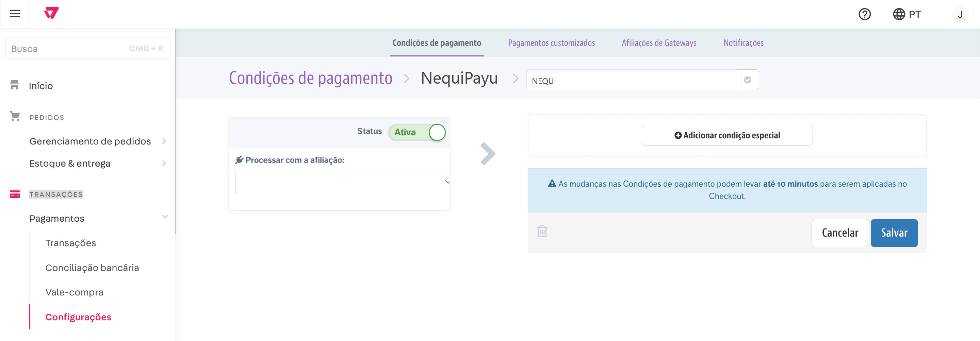Screen dimensions: 980x341
Task: Click the warning triangle icon in notice
Action: 552,184
